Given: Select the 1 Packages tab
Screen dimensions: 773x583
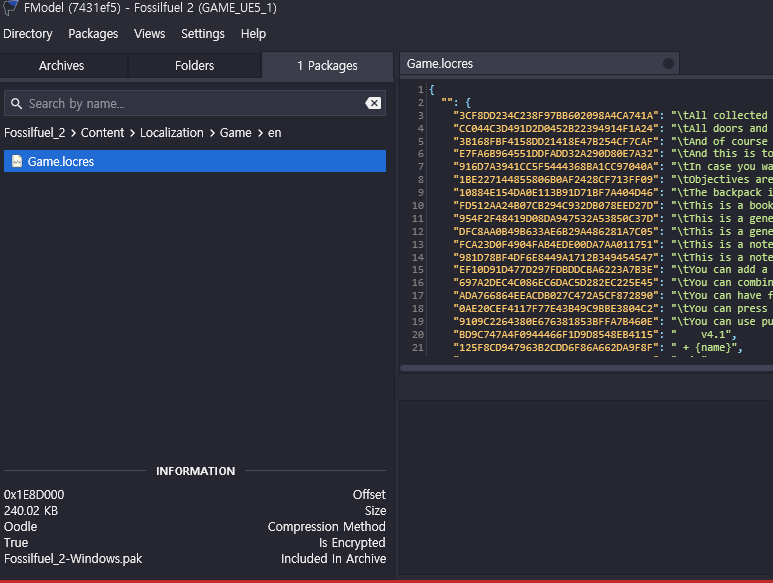Looking at the screenshot, I should pyautogui.click(x=327, y=66).
